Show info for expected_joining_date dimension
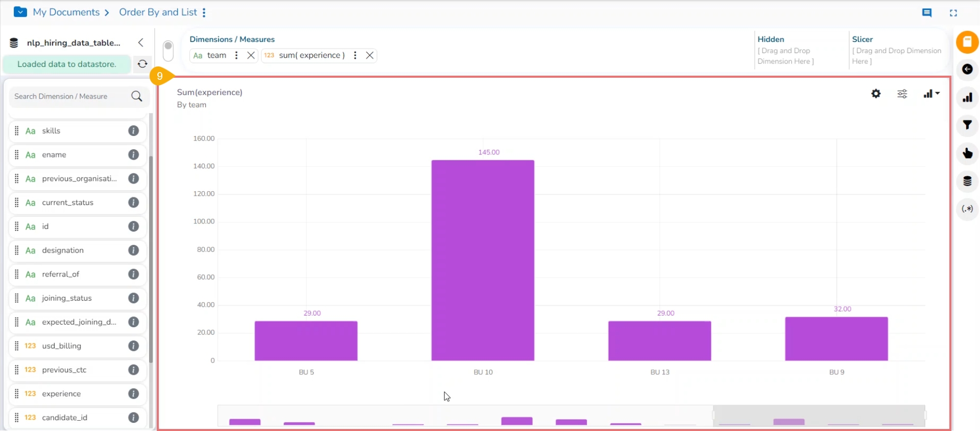Image resolution: width=980 pixels, height=431 pixels. pyautogui.click(x=134, y=322)
